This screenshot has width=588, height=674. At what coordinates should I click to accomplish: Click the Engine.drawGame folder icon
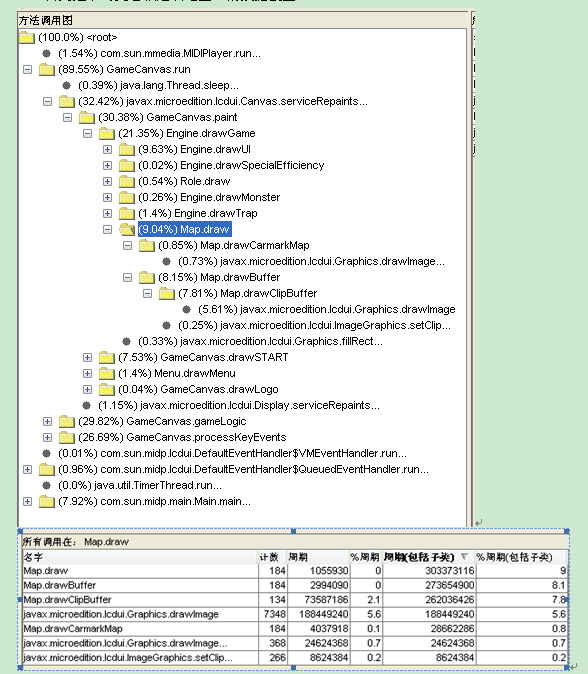click(107, 133)
